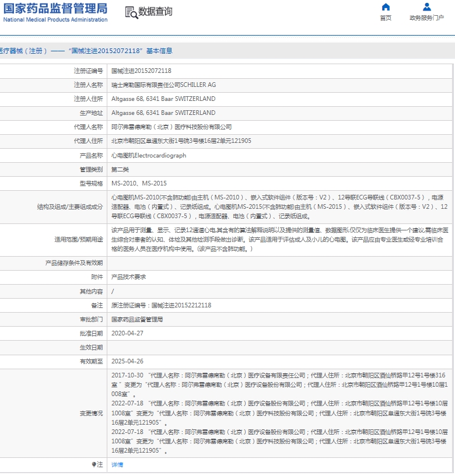Click the intended use paragraph starting 该产品用于测量
This screenshot has height=476, width=455.
click(279, 240)
